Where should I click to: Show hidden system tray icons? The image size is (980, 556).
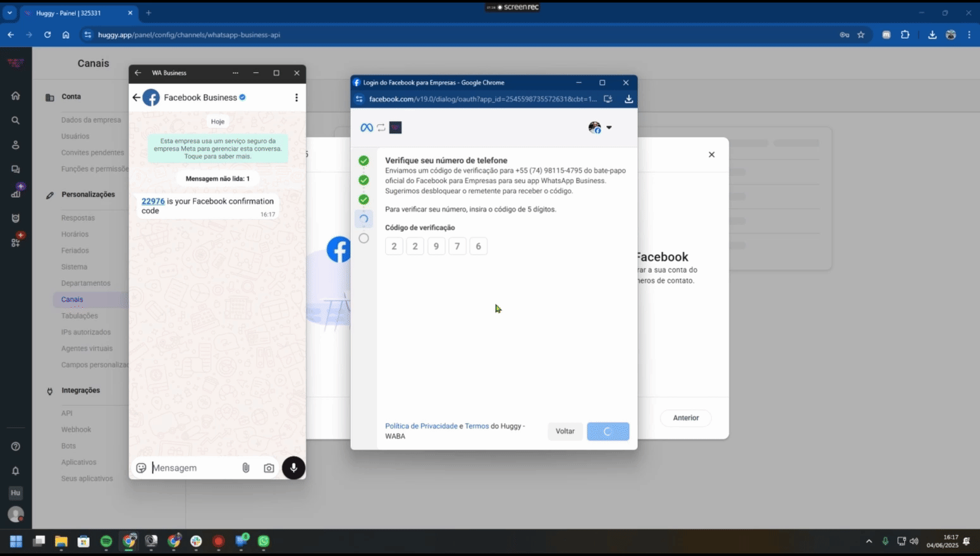click(869, 541)
